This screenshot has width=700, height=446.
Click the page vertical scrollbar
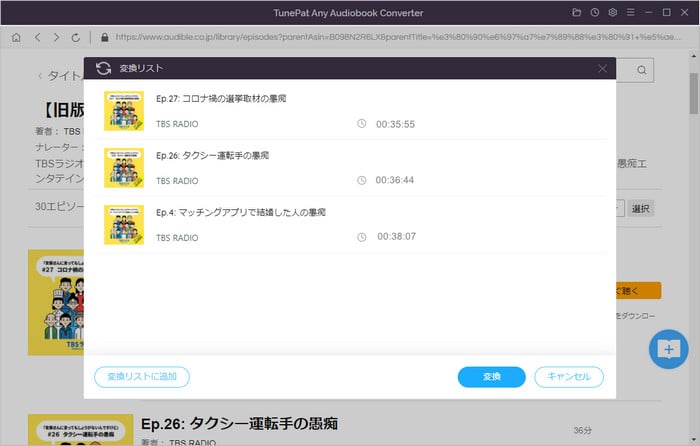[x=693, y=94]
